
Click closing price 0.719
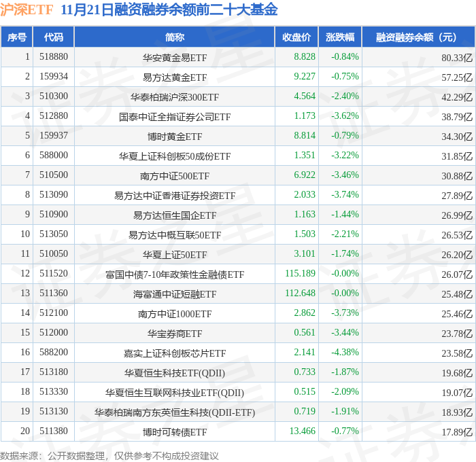point(305,412)
